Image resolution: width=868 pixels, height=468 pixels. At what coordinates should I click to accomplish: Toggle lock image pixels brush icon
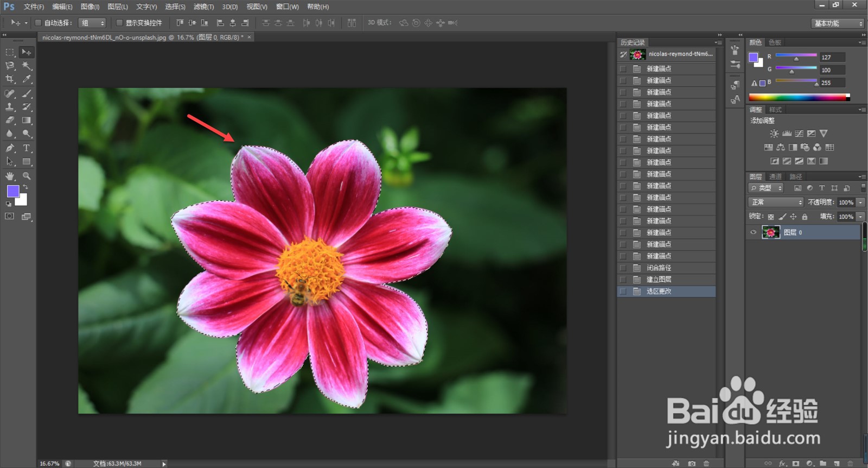coord(782,217)
